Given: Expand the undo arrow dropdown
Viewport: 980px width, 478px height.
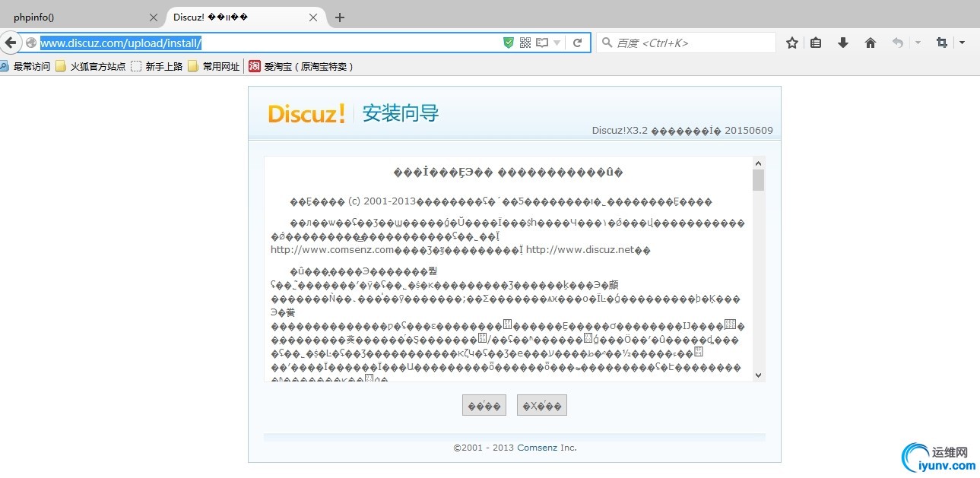Looking at the screenshot, I should 918,43.
